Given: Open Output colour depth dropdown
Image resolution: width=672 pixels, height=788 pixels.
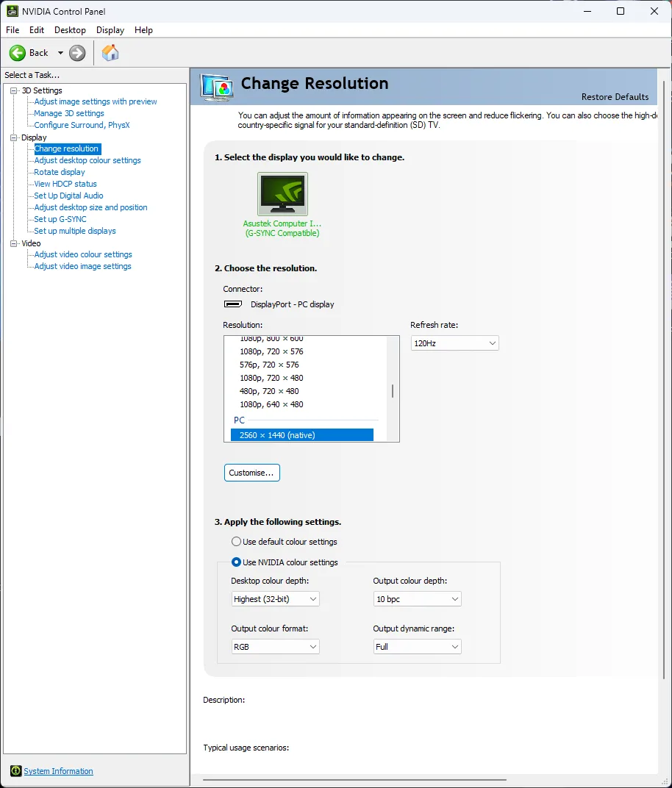Looking at the screenshot, I should 417,599.
